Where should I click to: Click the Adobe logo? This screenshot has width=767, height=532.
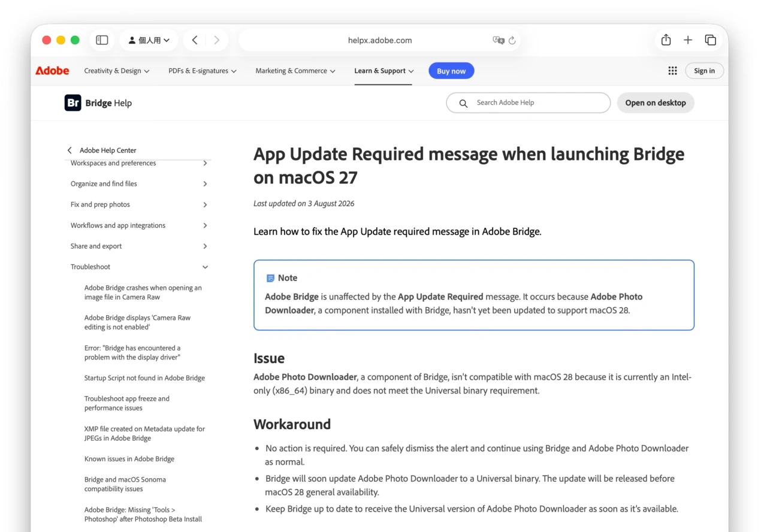[x=52, y=71]
